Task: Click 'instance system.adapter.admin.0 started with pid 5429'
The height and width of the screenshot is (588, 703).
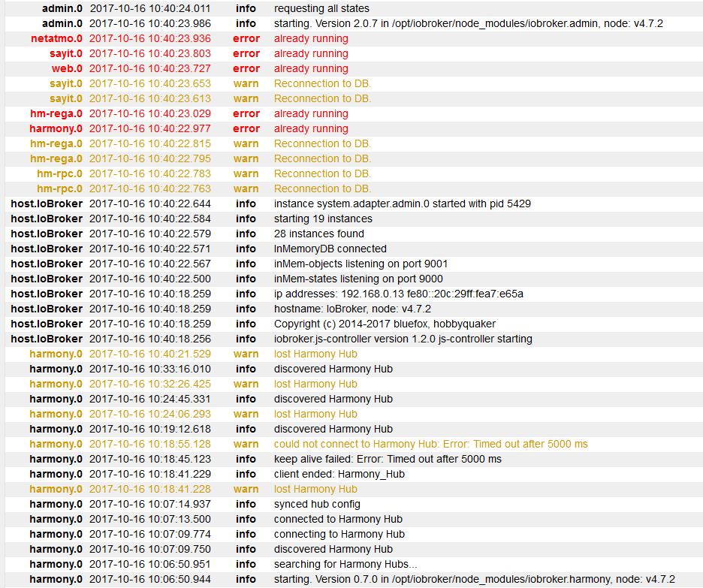Action: coord(402,204)
